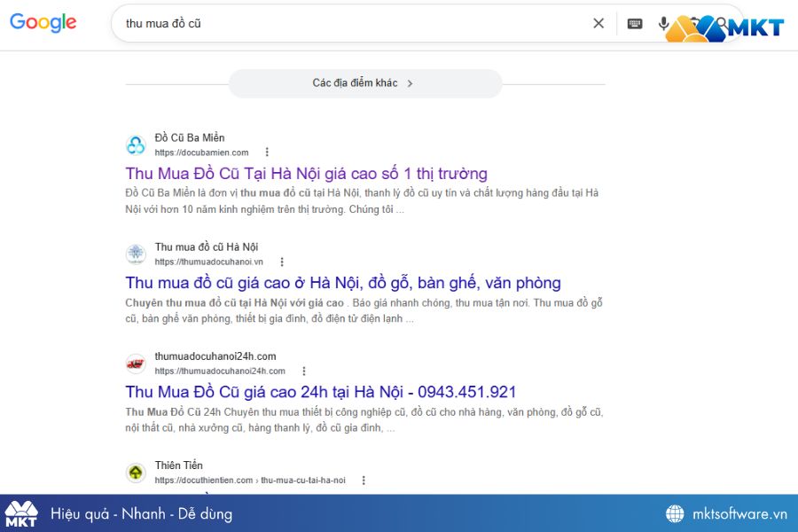Click the 'Đồ Cũ Ba Miền' site name
The image size is (798, 532).
click(x=190, y=137)
